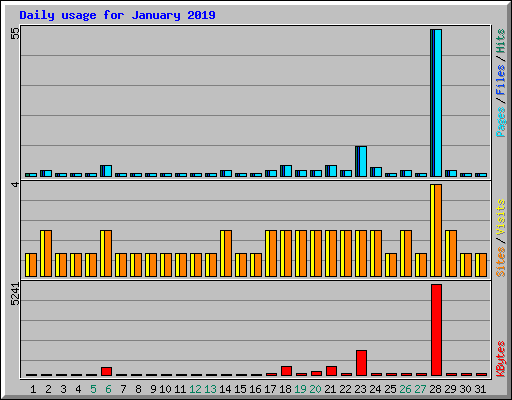Select day label '17' on the x-axis
The image size is (512, 400).
[x=270, y=389]
